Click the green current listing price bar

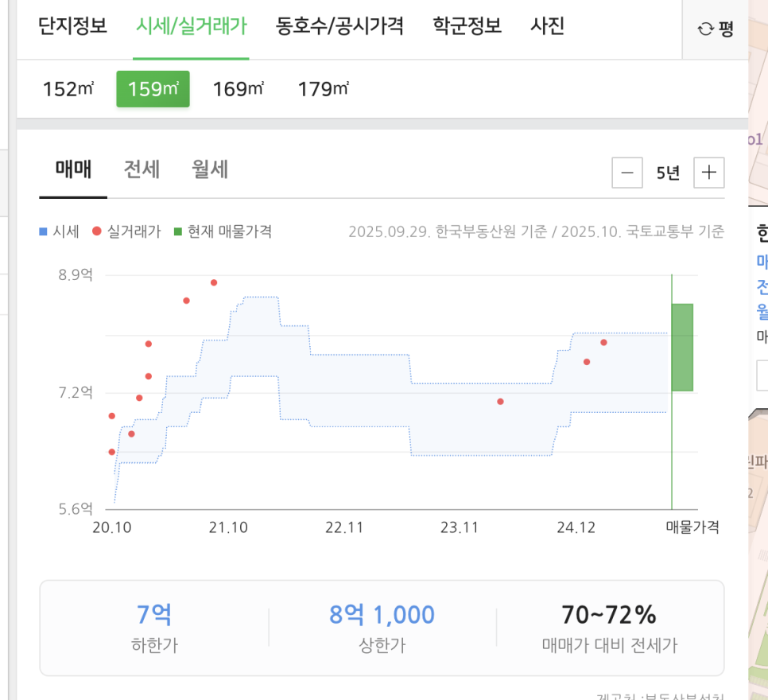pyautogui.click(x=682, y=347)
